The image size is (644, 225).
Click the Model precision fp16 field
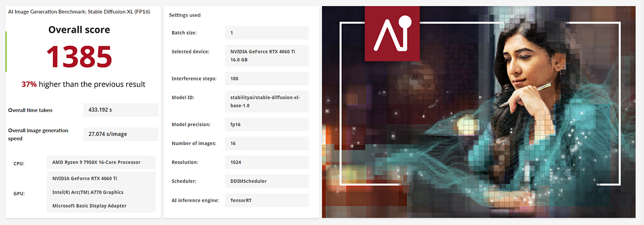click(x=267, y=124)
